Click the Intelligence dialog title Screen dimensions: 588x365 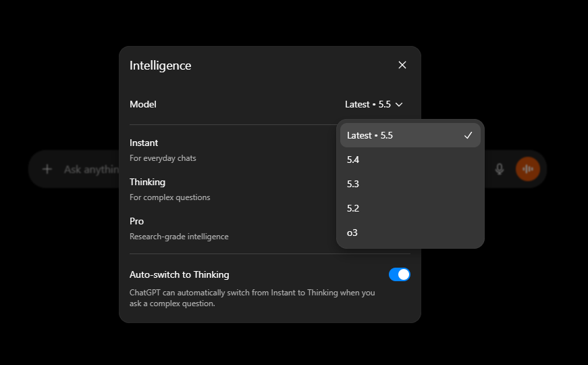(160, 66)
